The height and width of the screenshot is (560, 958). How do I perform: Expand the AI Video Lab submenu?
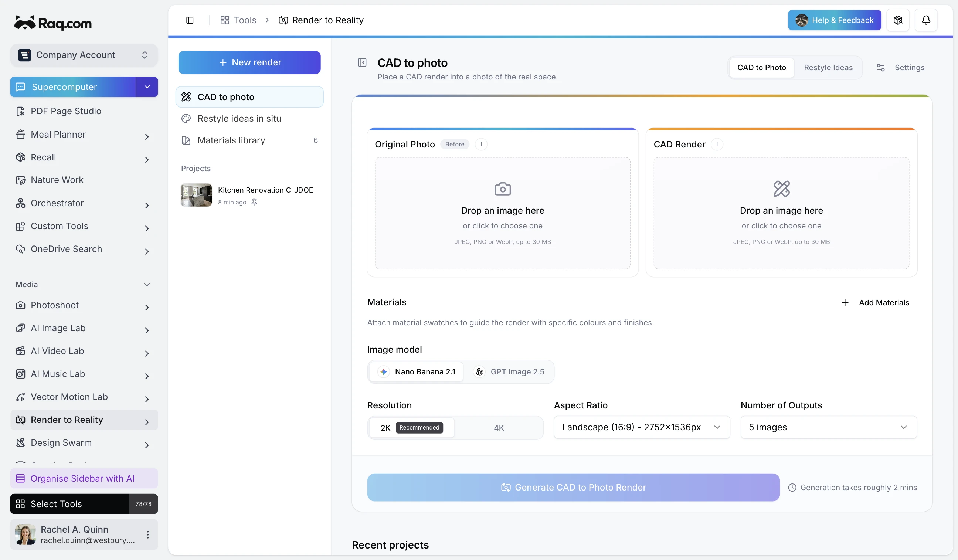click(147, 353)
